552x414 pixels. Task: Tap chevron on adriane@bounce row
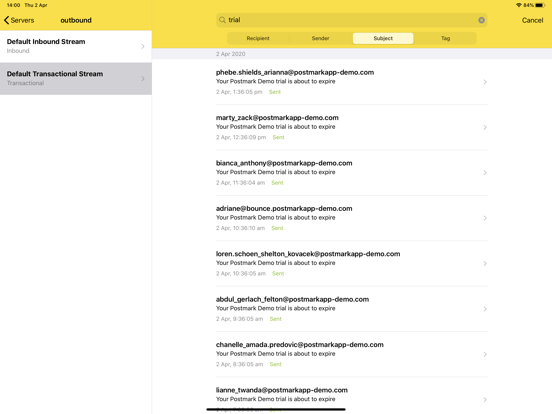(485, 218)
